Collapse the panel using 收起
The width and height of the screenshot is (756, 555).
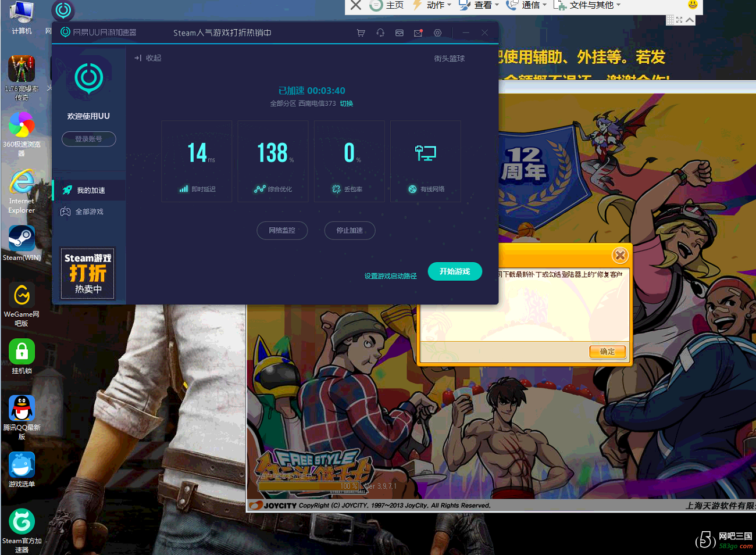pyautogui.click(x=148, y=58)
